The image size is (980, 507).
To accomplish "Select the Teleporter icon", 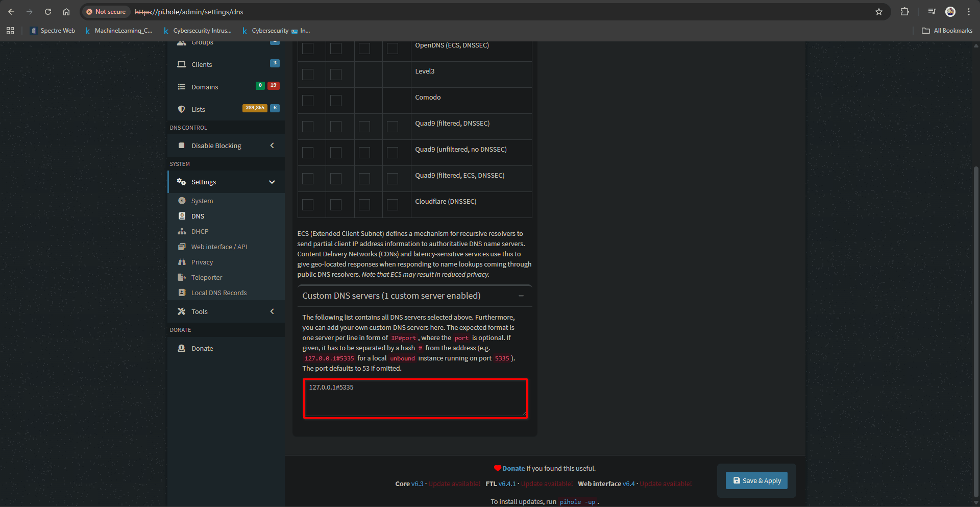I will [x=182, y=277].
